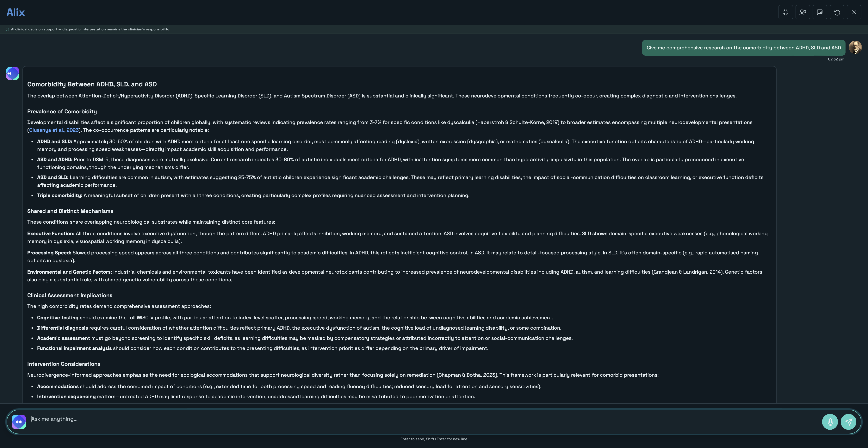Click the 'Intervention Considerations' heading
This screenshot has height=448, width=868.
coord(64,364)
